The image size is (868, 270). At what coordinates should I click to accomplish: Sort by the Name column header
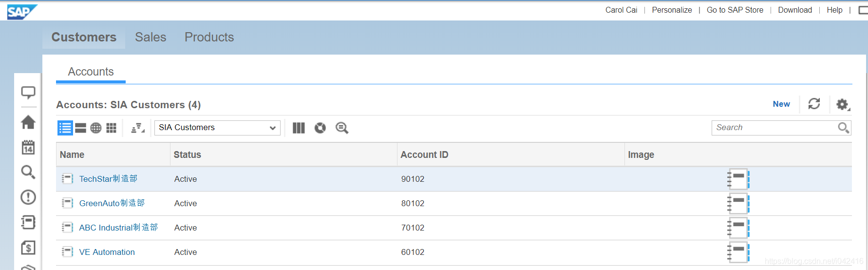[113, 154]
